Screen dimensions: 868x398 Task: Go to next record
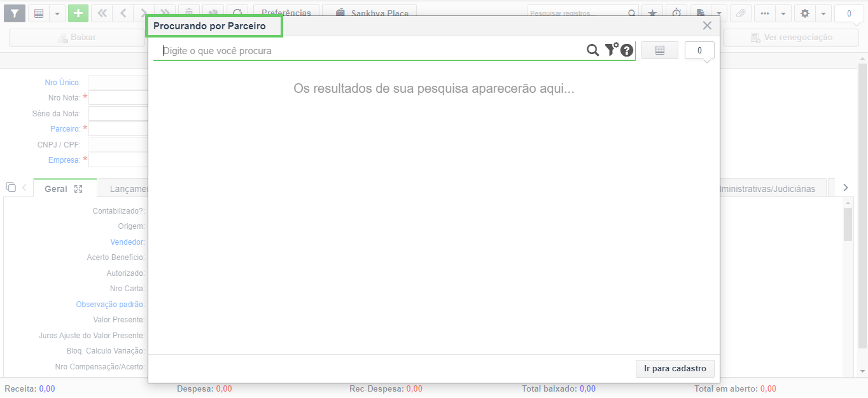click(x=144, y=13)
